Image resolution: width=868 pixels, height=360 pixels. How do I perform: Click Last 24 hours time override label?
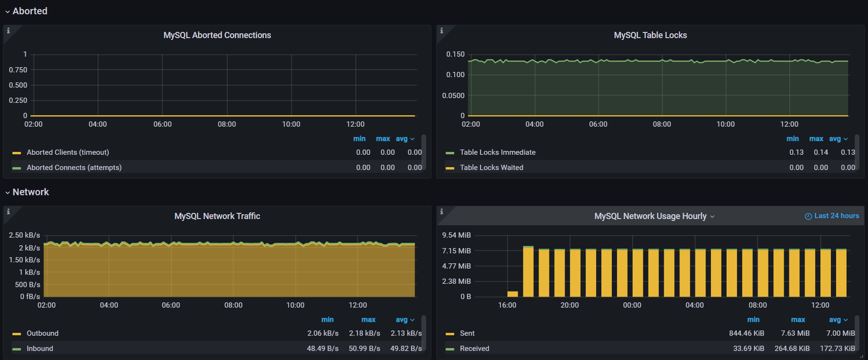point(837,216)
